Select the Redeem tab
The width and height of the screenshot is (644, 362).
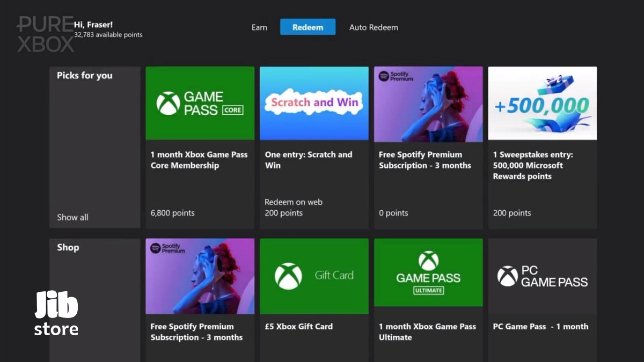(308, 27)
